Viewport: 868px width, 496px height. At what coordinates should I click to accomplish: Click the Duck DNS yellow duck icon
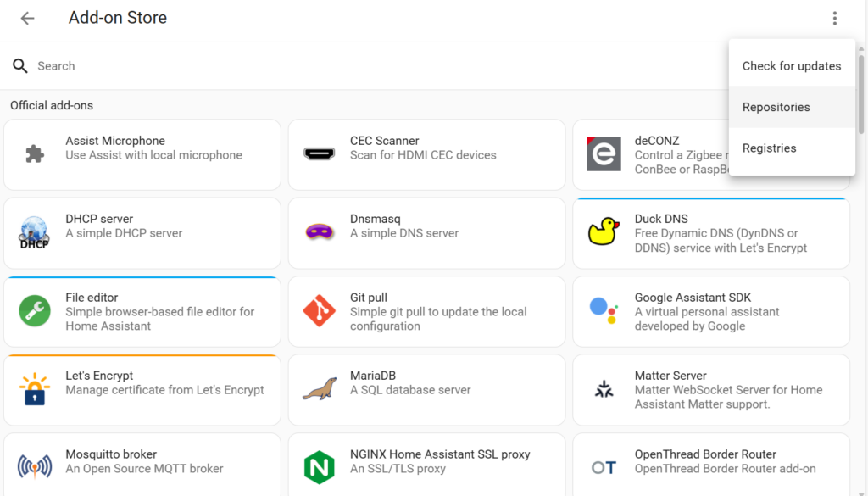coord(604,231)
